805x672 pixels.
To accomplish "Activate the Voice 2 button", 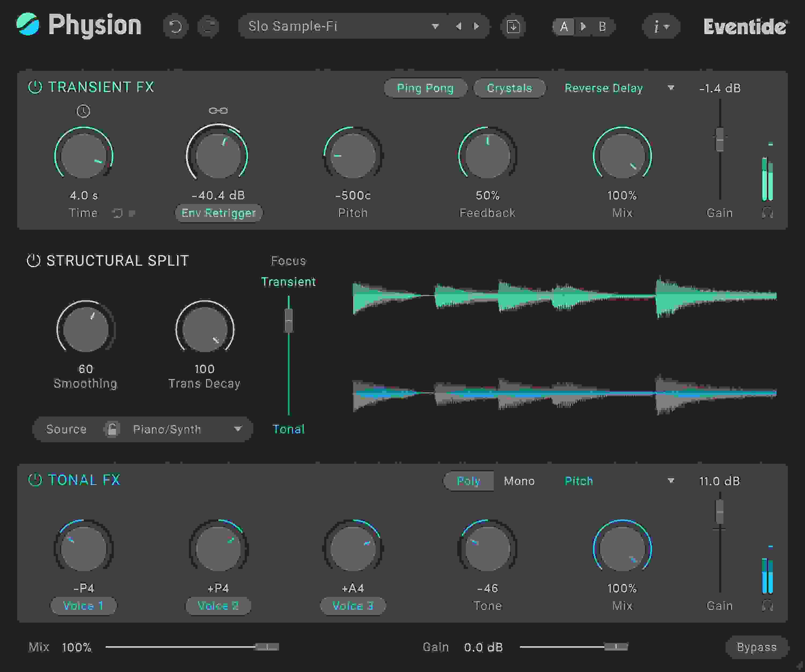I will pyautogui.click(x=218, y=606).
